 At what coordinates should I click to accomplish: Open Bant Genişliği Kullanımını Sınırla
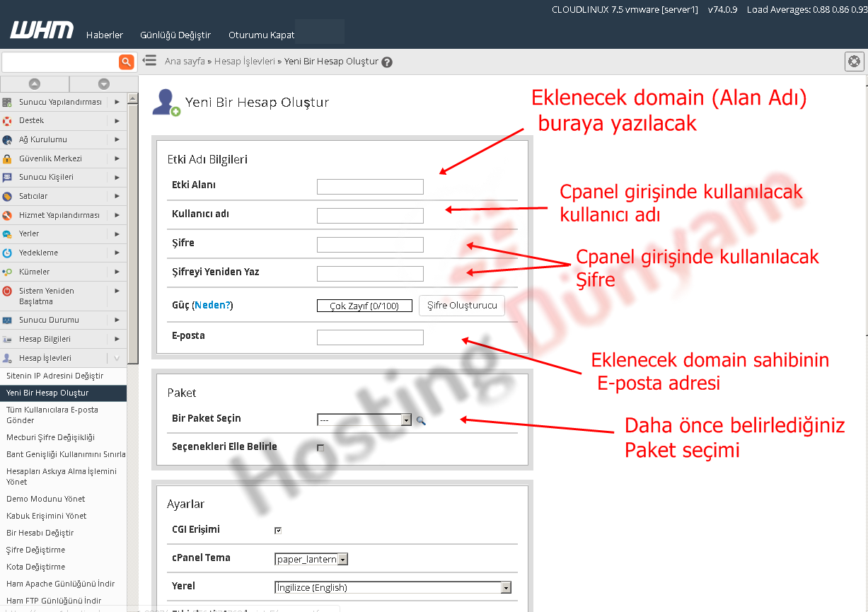point(66,454)
